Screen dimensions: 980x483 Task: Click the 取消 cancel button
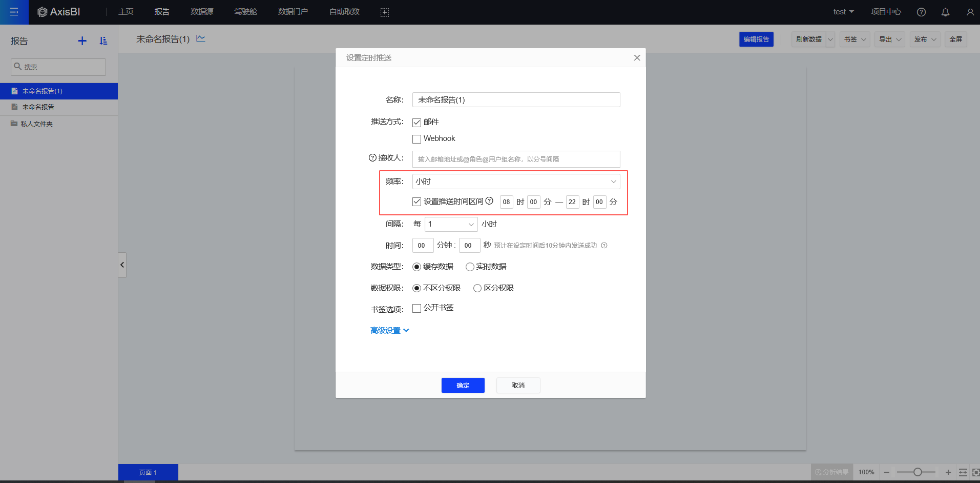click(x=518, y=385)
